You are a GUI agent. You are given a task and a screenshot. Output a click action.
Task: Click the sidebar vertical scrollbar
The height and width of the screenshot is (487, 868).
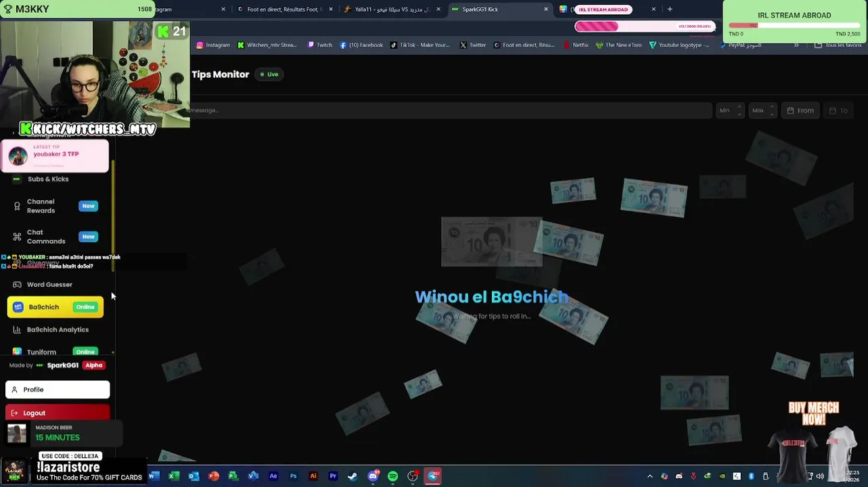tap(113, 216)
